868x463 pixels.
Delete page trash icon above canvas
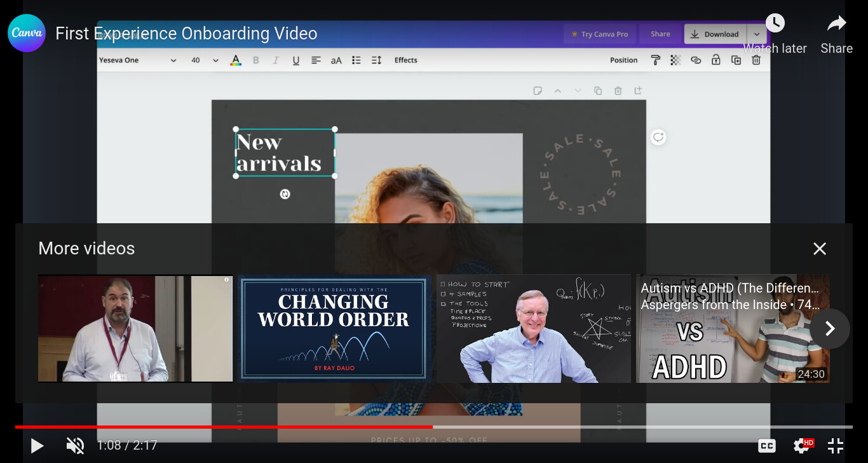[x=618, y=91]
